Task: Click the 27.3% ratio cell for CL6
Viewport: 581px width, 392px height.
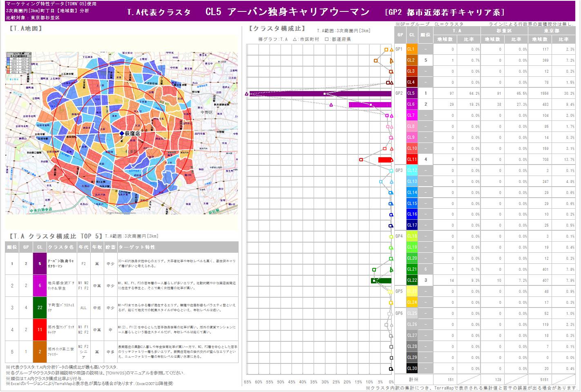Action: pos(516,105)
